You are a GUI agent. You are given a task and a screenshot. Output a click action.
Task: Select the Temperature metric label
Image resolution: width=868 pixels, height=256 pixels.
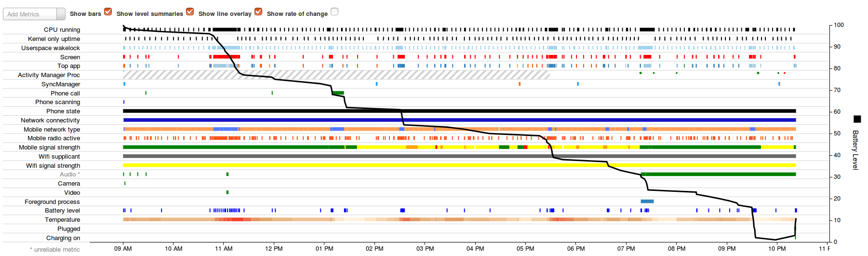click(62, 220)
